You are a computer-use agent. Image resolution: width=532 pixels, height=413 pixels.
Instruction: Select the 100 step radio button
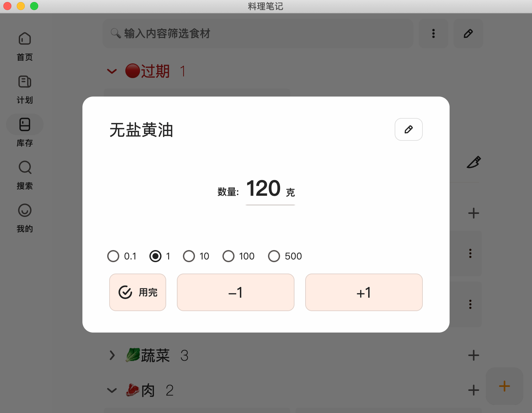pyautogui.click(x=228, y=256)
